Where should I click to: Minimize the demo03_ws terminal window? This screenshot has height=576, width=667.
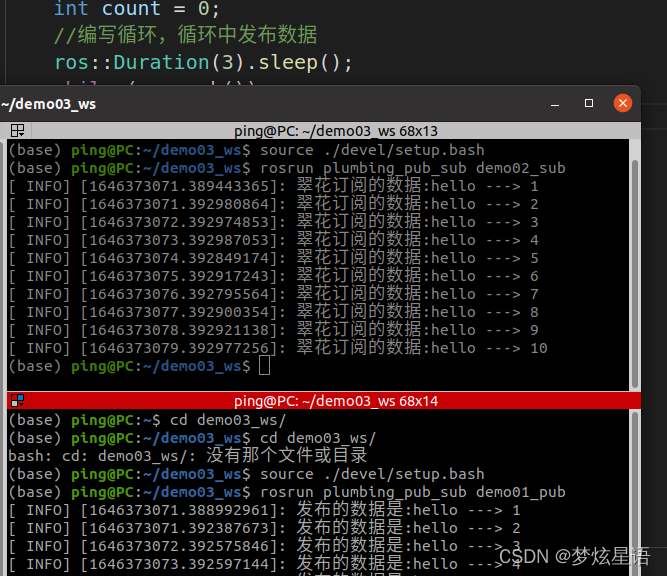click(555, 103)
